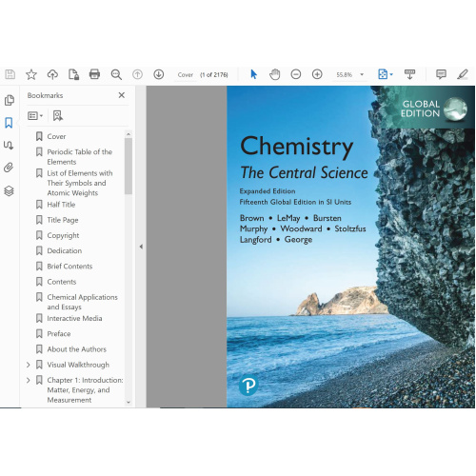Click the Save file icon
This screenshot has height=476, width=476.
(10, 74)
